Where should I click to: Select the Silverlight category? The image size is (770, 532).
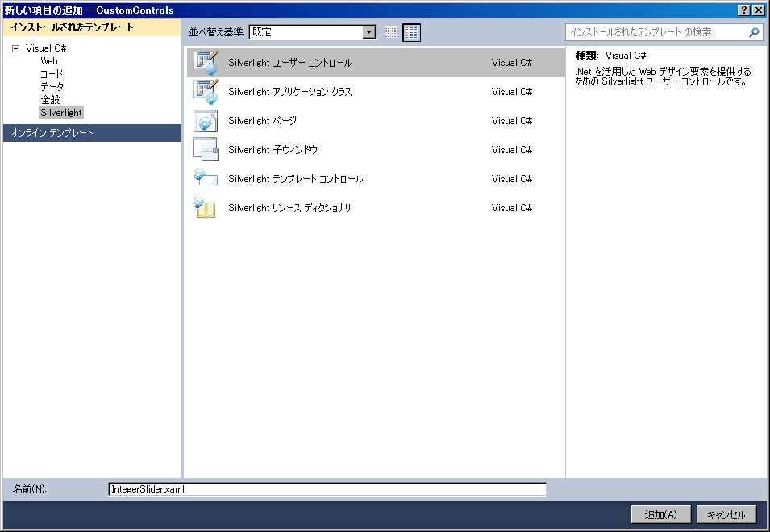click(x=61, y=112)
